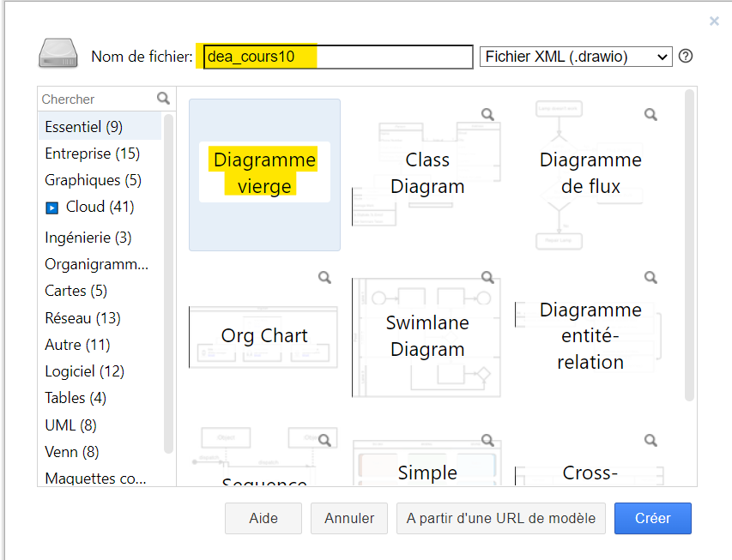
Task: Expand the Cloud (41) category arrow
Action: coord(52,208)
